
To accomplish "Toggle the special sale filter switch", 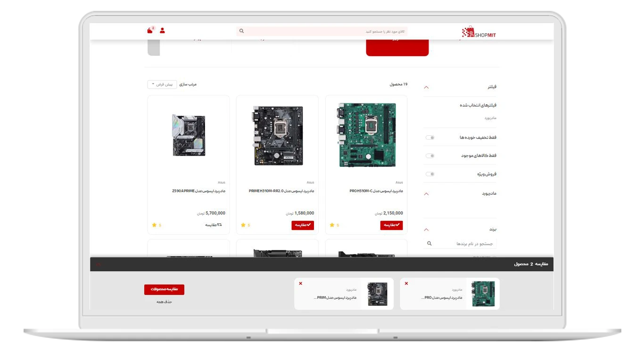I will (430, 174).
